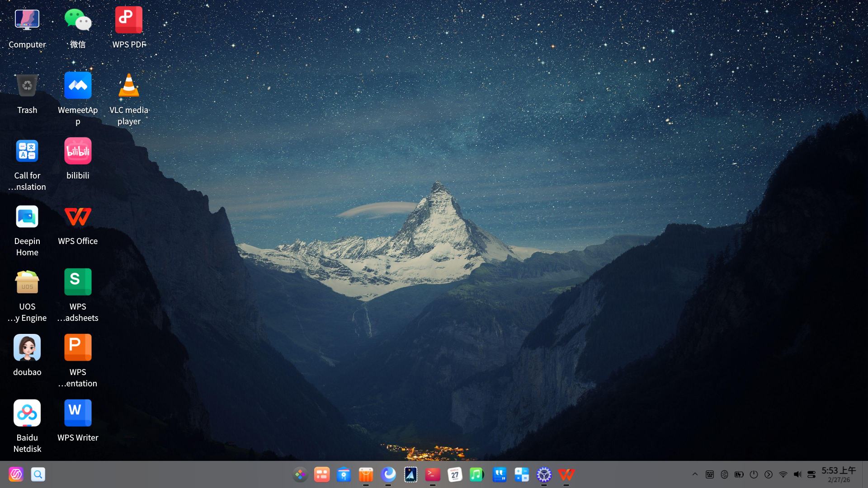Launch the Terminal from the dock
The image size is (868, 488).
pos(432,474)
